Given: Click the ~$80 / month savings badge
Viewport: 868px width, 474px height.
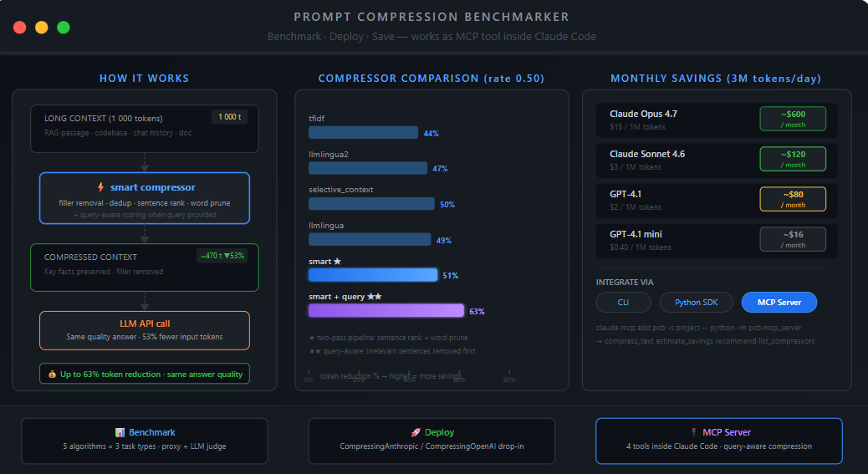Looking at the screenshot, I should pos(793,199).
